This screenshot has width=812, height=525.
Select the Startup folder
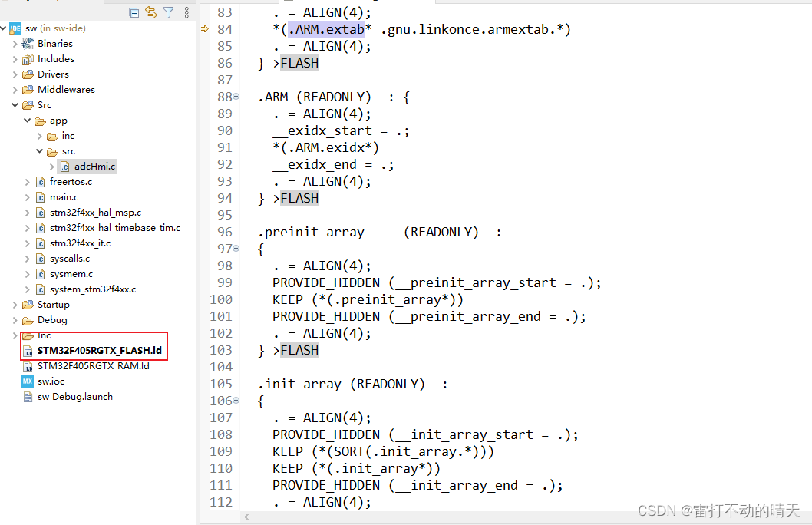click(x=53, y=304)
